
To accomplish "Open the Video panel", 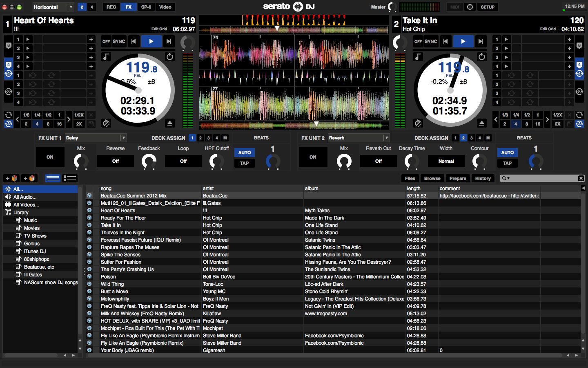I will point(165,7).
